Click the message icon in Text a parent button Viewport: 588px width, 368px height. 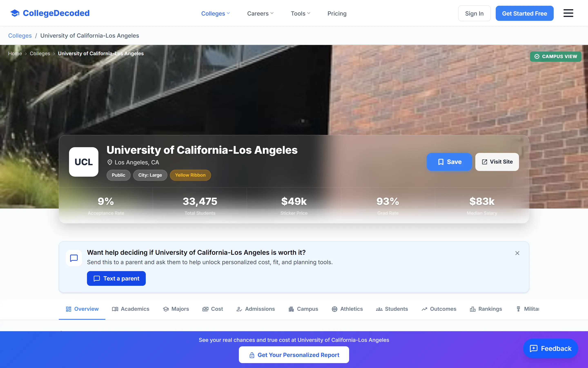point(97,278)
